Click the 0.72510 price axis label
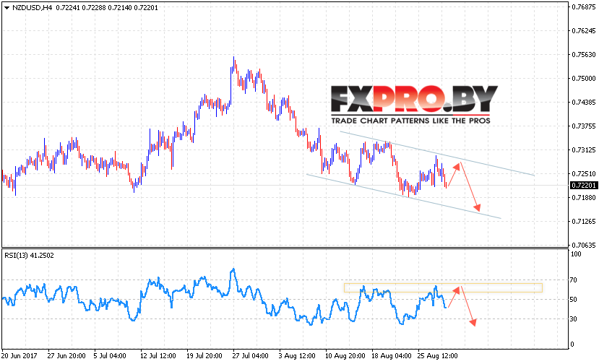The height and width of the screenshot is (364, 599). point(584,174)
